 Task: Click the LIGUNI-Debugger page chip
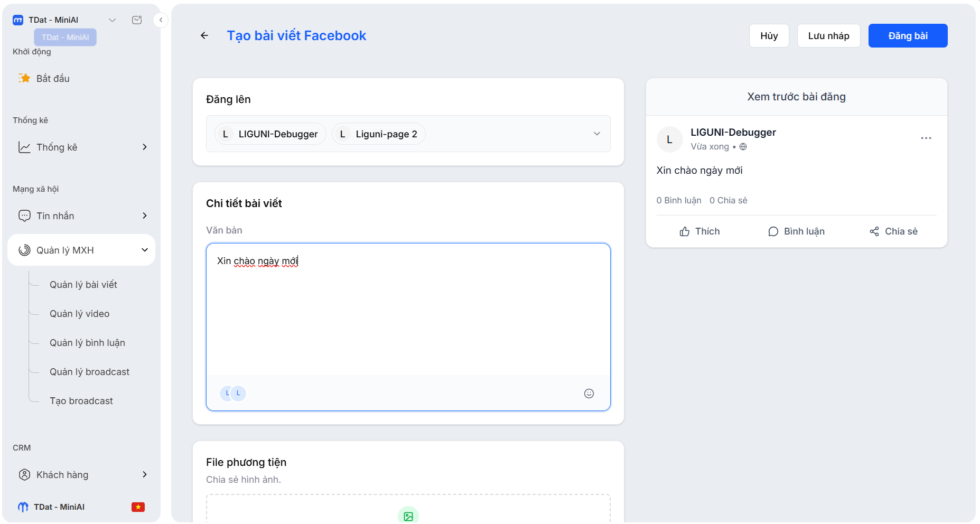point(270,134)
